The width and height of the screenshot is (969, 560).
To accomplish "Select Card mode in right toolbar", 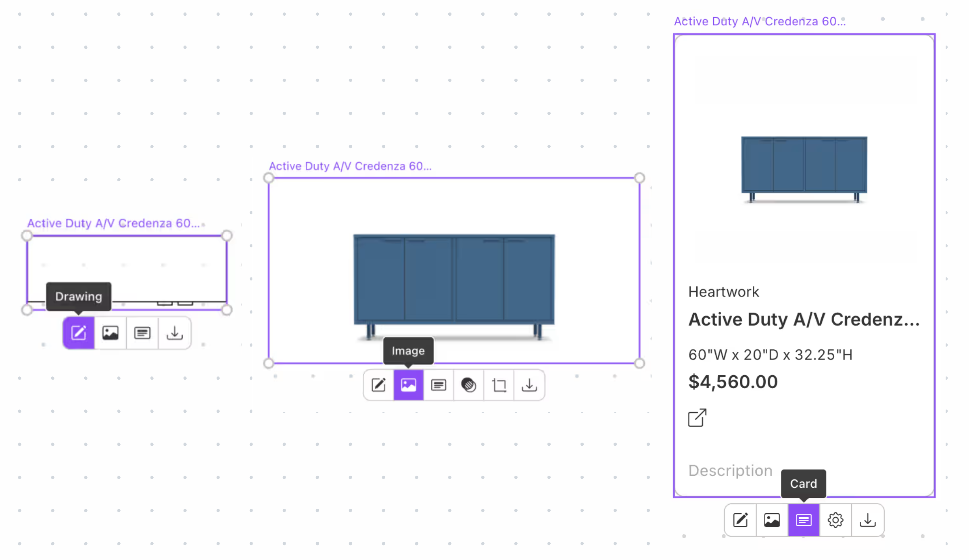I will tap(804, 520).
